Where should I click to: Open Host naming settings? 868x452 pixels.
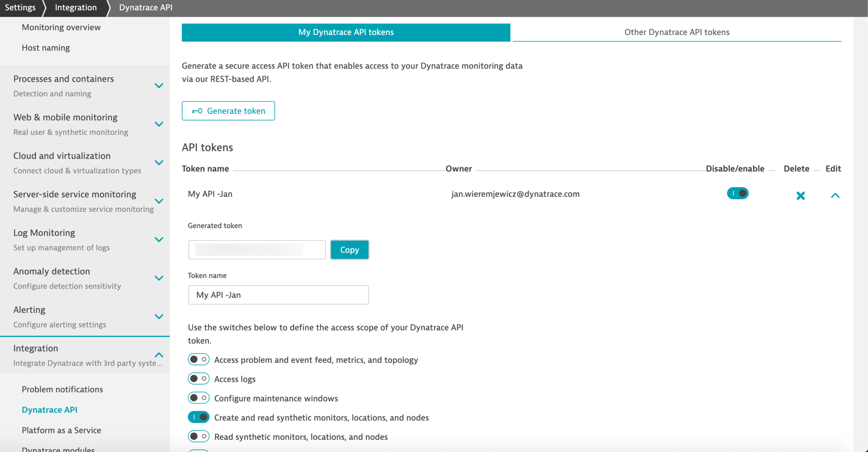pyautogui.click(x=46, y=48)
